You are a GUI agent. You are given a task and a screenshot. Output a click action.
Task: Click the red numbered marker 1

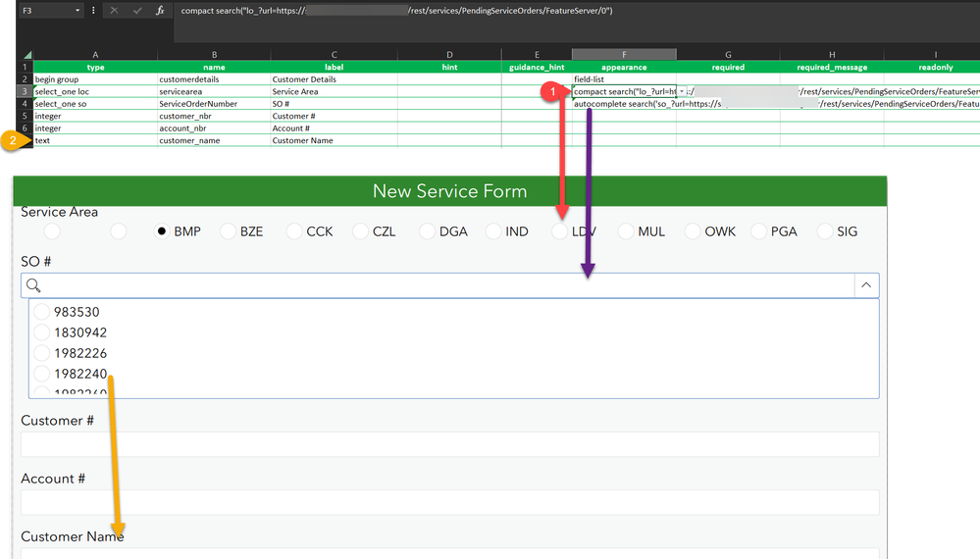point(552,91)
